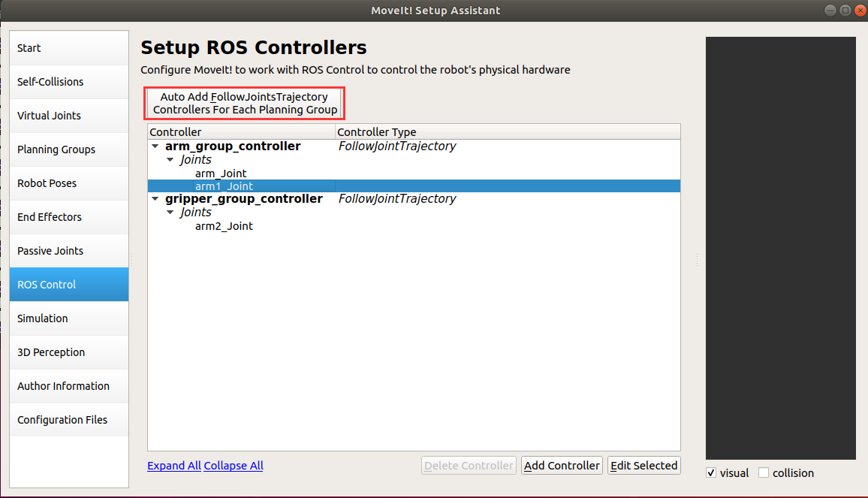868x498 pixels.
Task: Switch to Planning Groups step
Action: point(69,149)
